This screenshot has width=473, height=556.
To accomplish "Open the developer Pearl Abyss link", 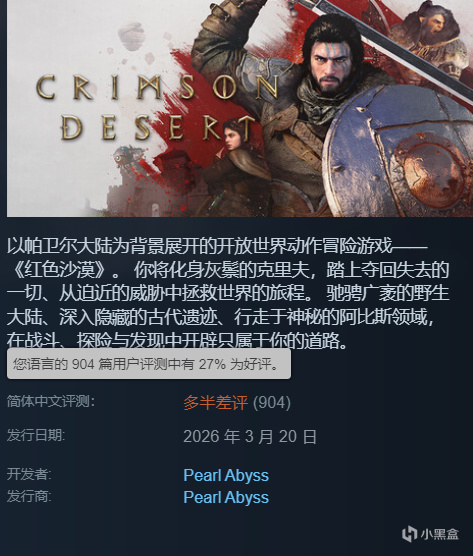I will (226, 475).
